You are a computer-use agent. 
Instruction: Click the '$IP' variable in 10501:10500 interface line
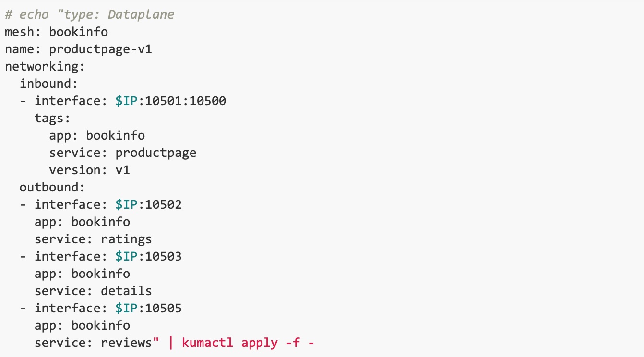click(126, 101)
